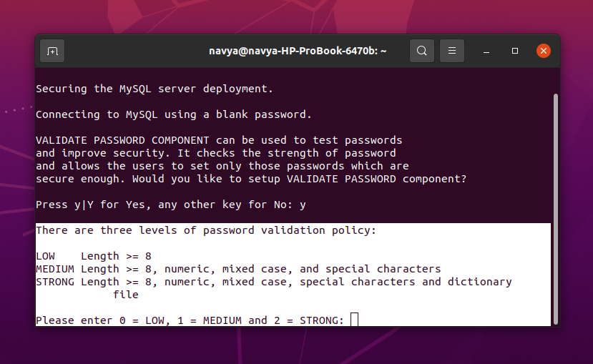Click the 'Please enter 0 = LOW' prompt text
The width and height of the screenshot is (593, 364).
click(x=190, y=320)
